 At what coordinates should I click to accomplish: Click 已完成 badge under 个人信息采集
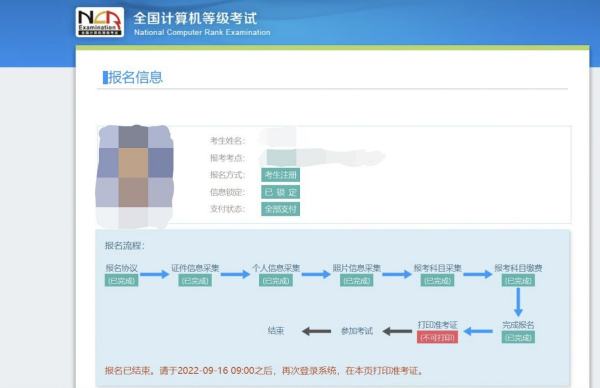tap(276, 280)
